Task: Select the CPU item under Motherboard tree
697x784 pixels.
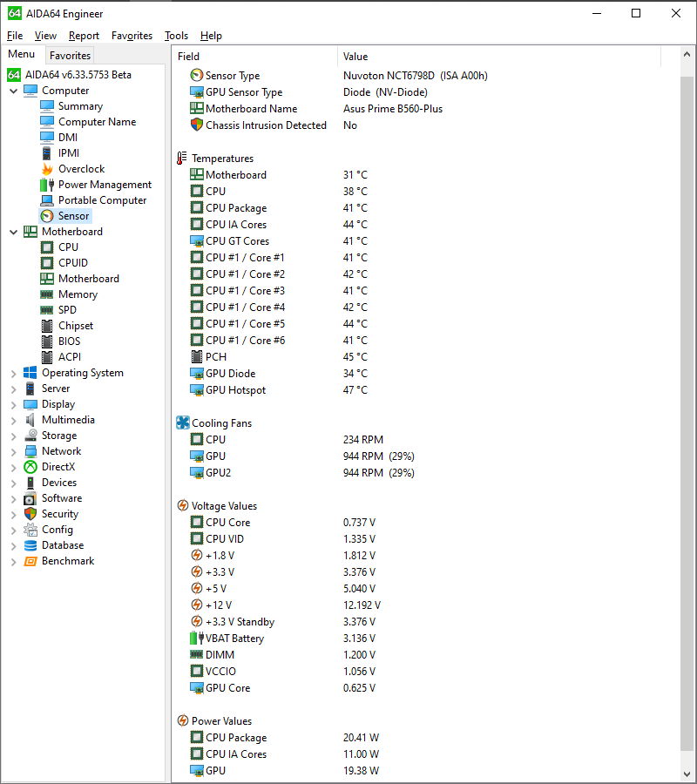Action: tap(69, 247)
